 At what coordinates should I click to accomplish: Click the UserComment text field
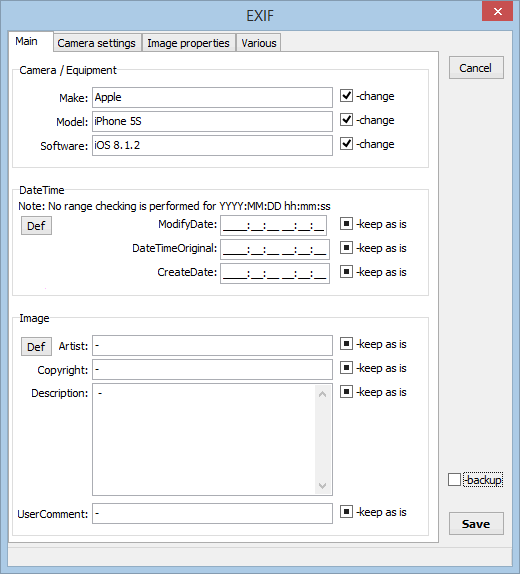pos(212,514)
